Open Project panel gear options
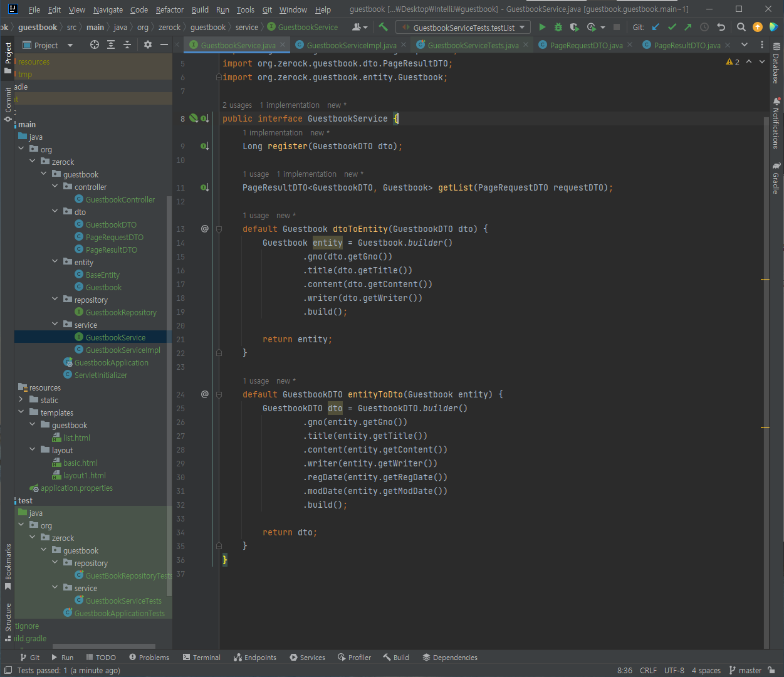The width and height of the screenshot is (784, 677). click(x=148, y=45)
